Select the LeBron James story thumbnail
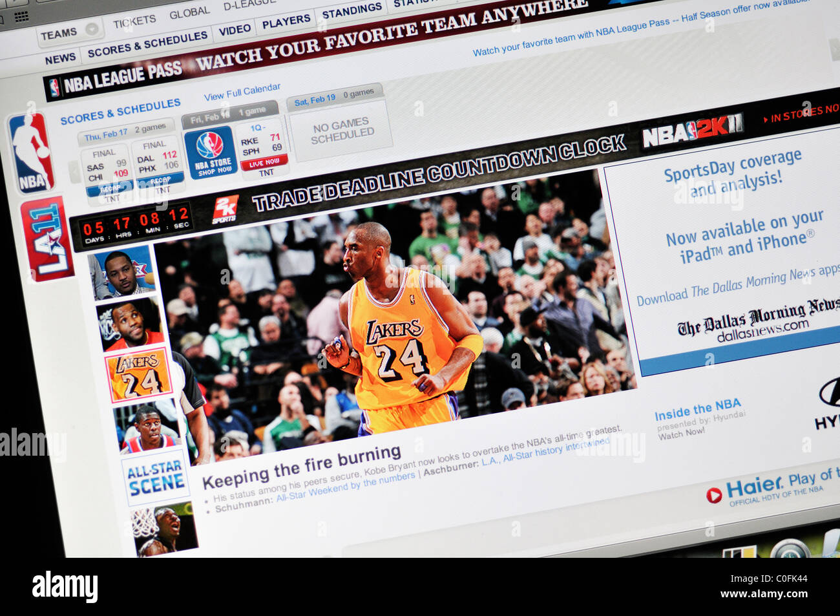Viewport: 840px width, 616px height. pos(131,323)
